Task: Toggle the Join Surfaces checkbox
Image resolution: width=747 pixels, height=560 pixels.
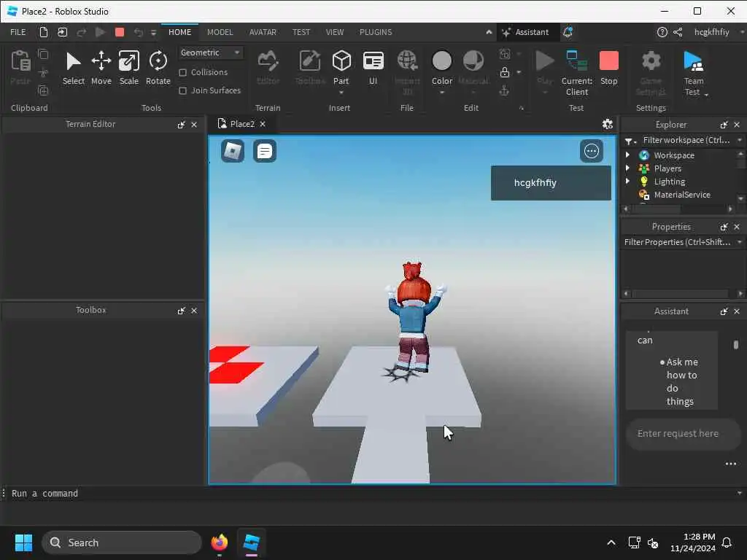Action: (182, 90)
